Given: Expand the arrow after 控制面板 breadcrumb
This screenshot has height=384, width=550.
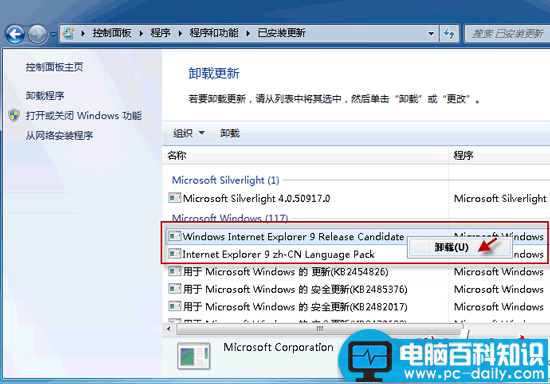Looking at the screenshot, I should (141, 33).
